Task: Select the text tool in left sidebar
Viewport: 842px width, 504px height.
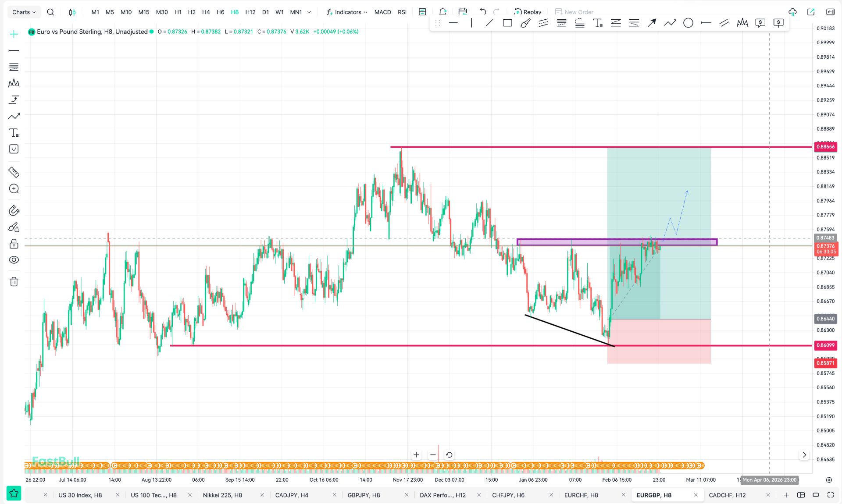Action: click(x=14, y=133)
